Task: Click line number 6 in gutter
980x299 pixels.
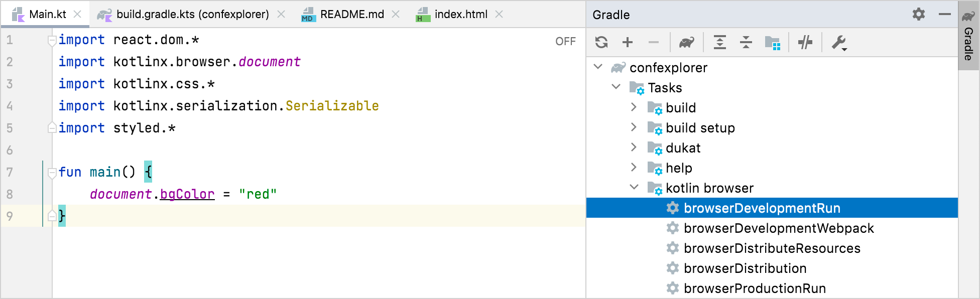Action: pos(10,150)
